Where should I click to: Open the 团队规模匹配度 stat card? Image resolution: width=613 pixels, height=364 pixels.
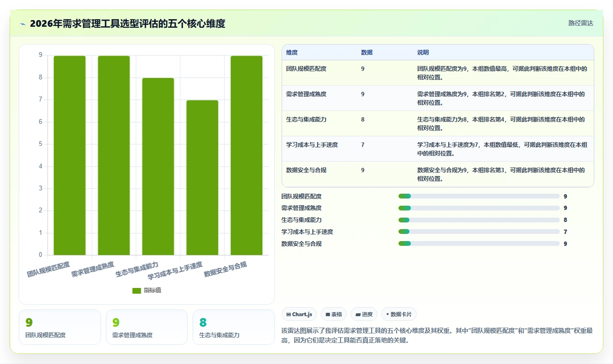click(60, 327)
